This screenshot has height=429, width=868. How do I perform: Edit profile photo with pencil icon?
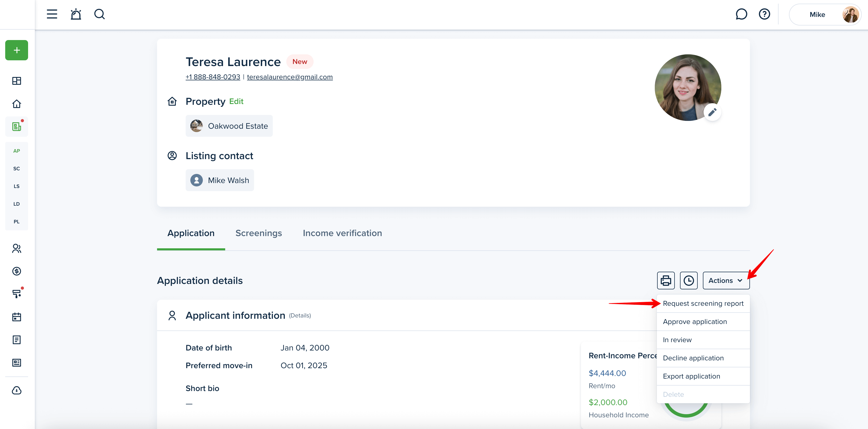point(712,112)
